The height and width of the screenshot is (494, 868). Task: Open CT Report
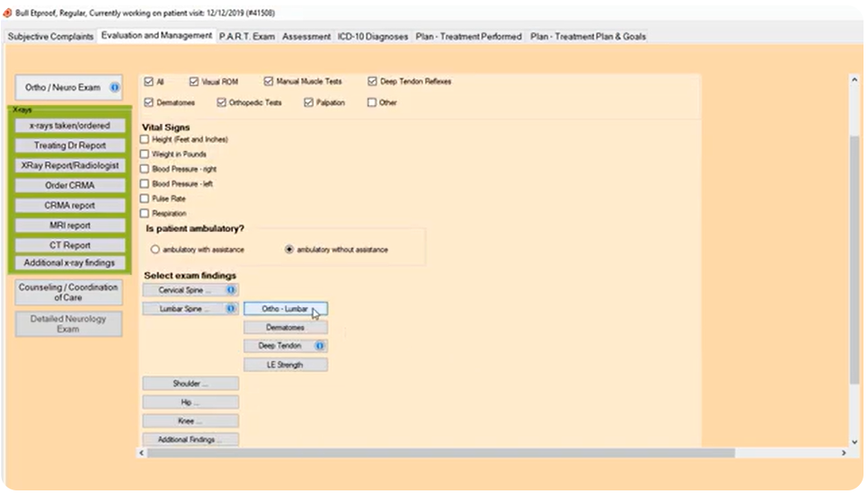pyautogui.click(x=70, y=245)
